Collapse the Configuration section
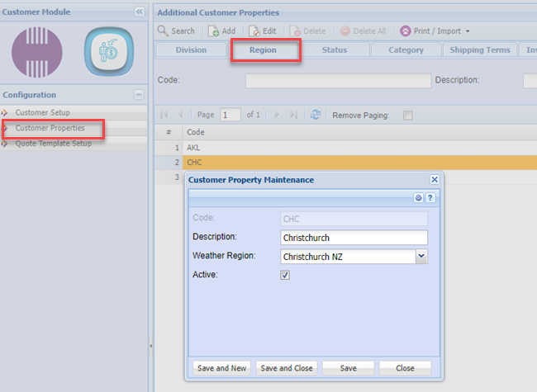537x392 pixels. (139, 95)
